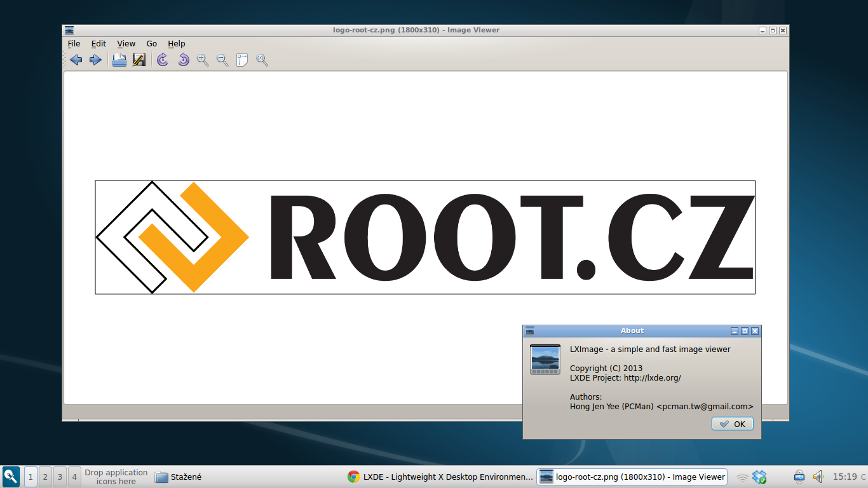
Task: Show the image at actual 1:1 size
Action: click(x=261, y=59)
